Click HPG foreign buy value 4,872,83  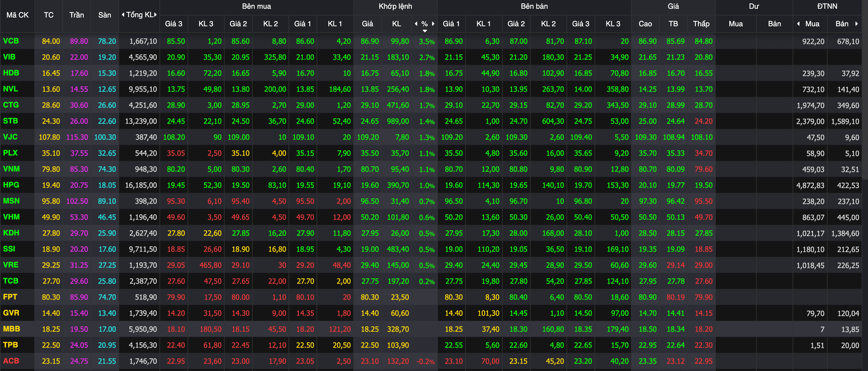[810, 185]
